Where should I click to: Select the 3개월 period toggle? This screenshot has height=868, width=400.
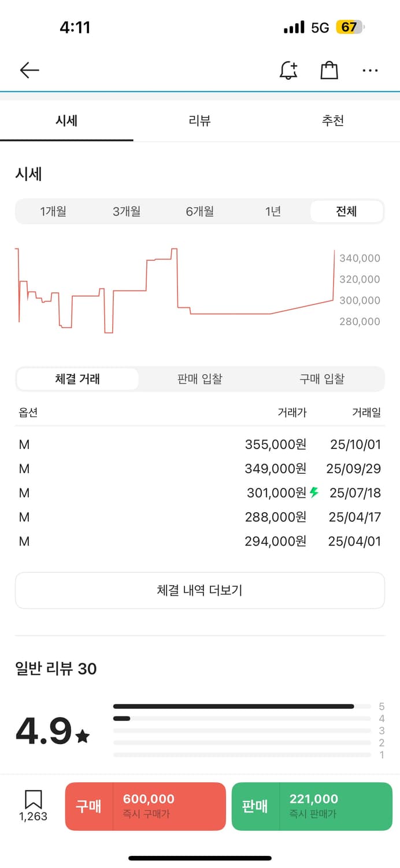click(x=127, y=211)
